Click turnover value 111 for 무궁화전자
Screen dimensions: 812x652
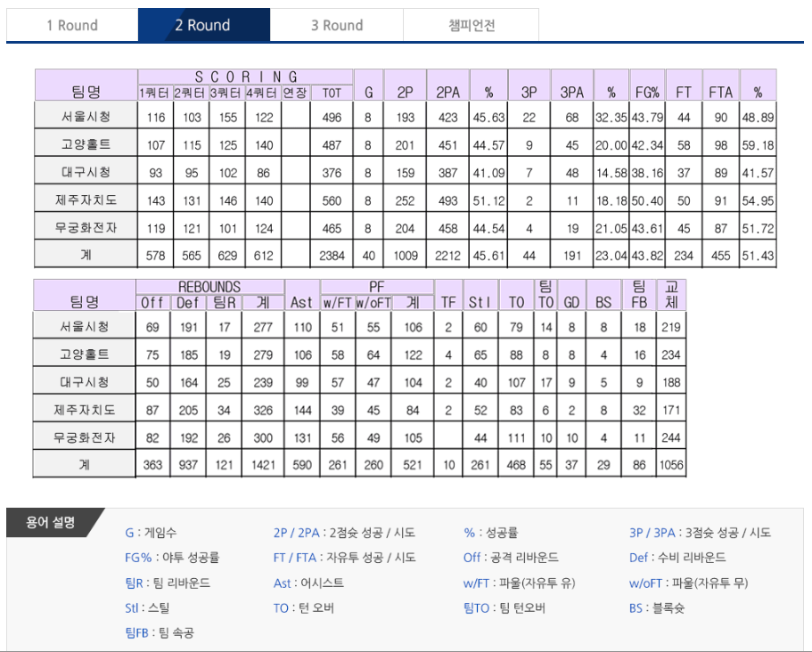[x=516, y=437]
